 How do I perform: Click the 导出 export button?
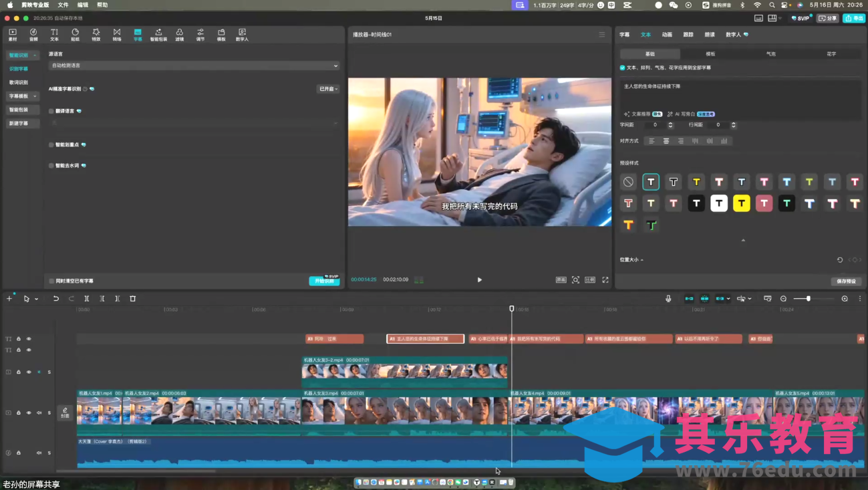coord(854,19)
